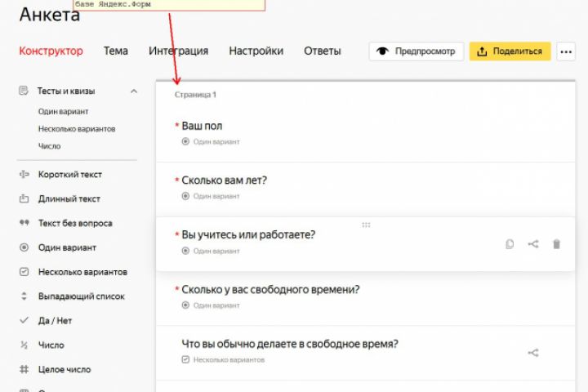The image size is (588, 392).
Task: Add 'Один вариант' radio question from sidebar
Action: [x=66, y=247]
